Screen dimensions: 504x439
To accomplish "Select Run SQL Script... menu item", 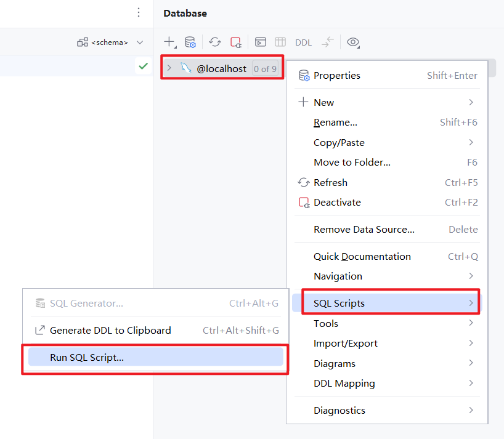I will point(87,357).
